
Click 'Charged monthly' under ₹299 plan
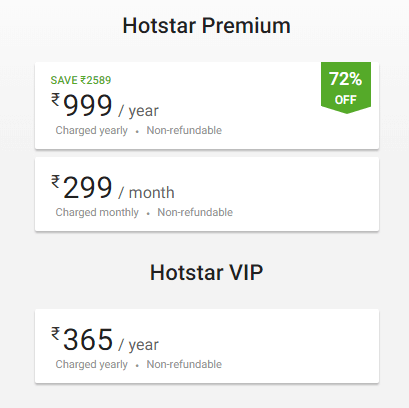(x=97, y=212)
